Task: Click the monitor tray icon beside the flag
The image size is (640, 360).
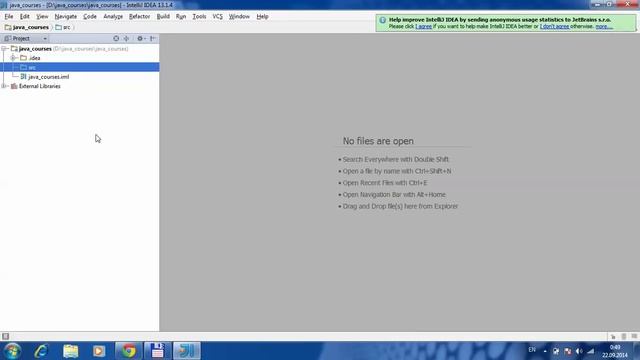Action: pyautogui.click(x=556, y=351)
